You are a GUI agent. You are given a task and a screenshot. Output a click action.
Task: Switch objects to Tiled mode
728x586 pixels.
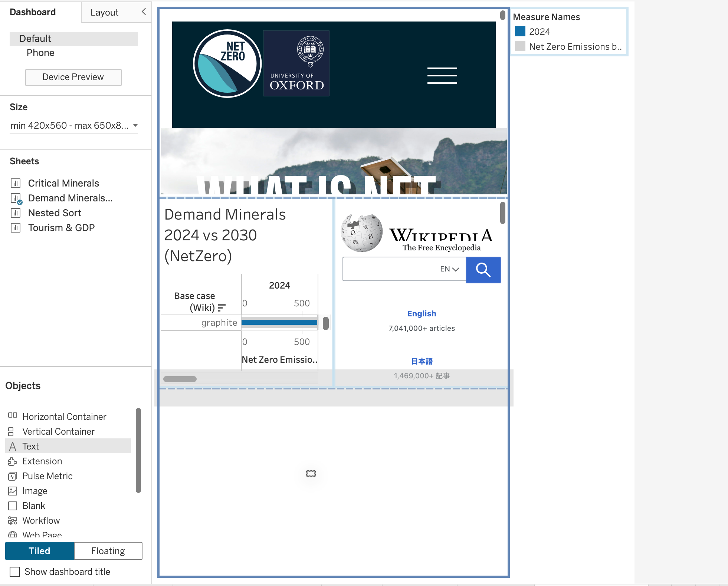[40, 551]
